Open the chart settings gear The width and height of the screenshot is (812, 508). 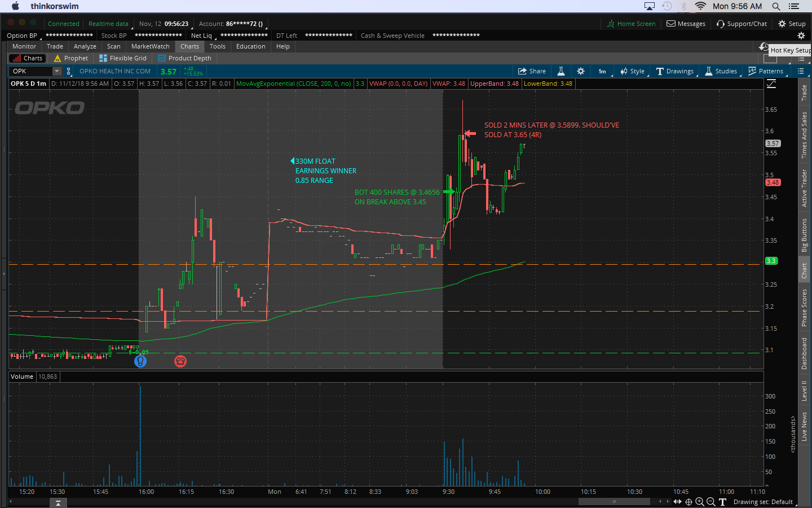coord(581,71)
